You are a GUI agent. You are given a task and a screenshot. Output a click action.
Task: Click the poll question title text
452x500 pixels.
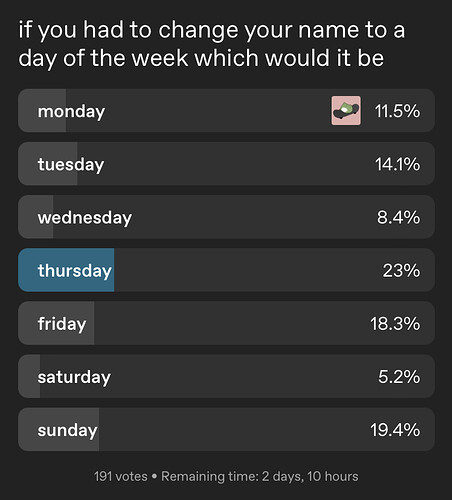tap(212, 44)
